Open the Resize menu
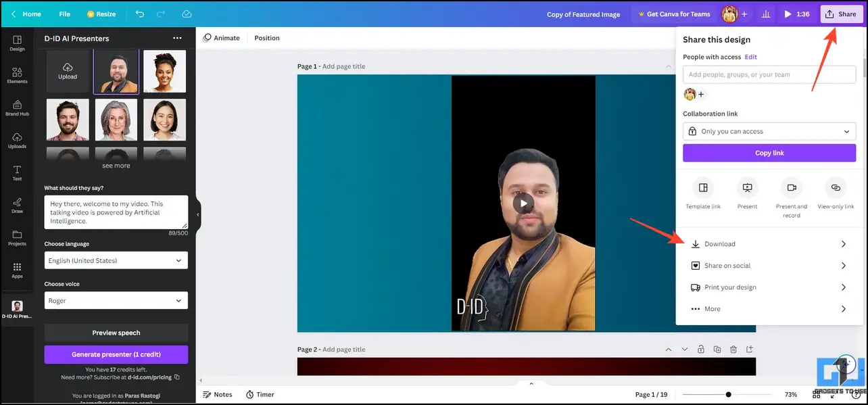 click(101, 14)
